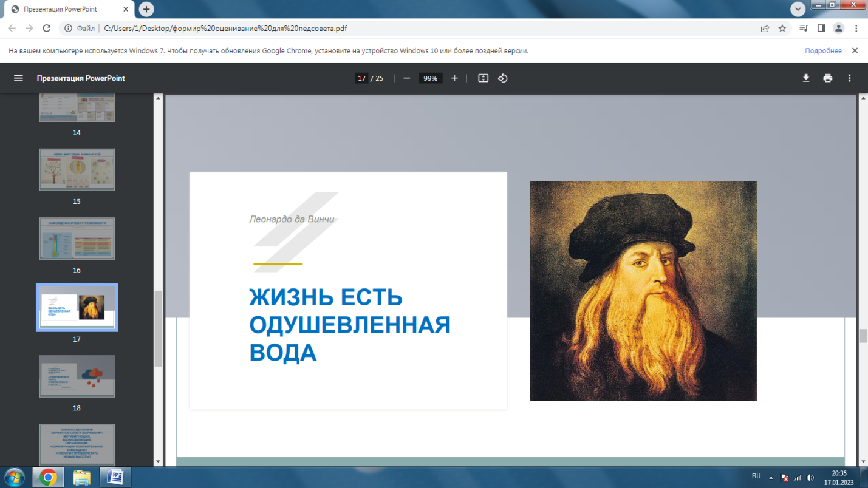Select the slide 19 thumbnail
This screenshot has width=868, height=488.
click(77, 444)
